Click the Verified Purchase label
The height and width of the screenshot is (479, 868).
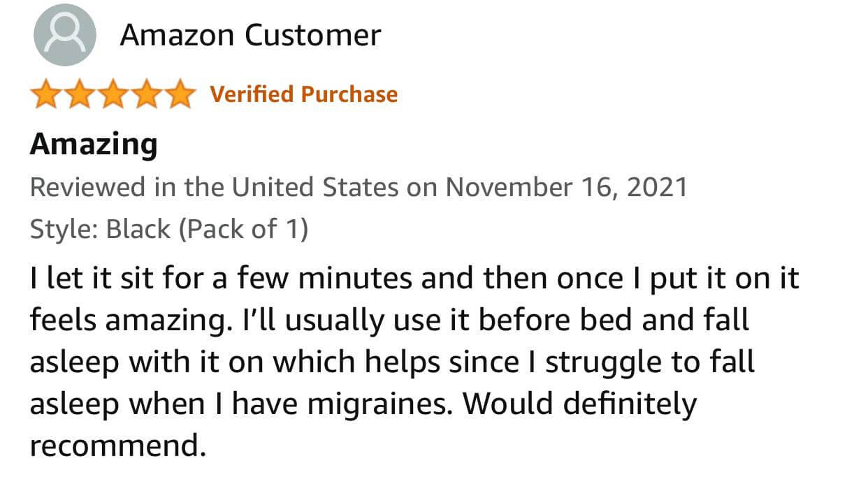(x=304, y=94)
